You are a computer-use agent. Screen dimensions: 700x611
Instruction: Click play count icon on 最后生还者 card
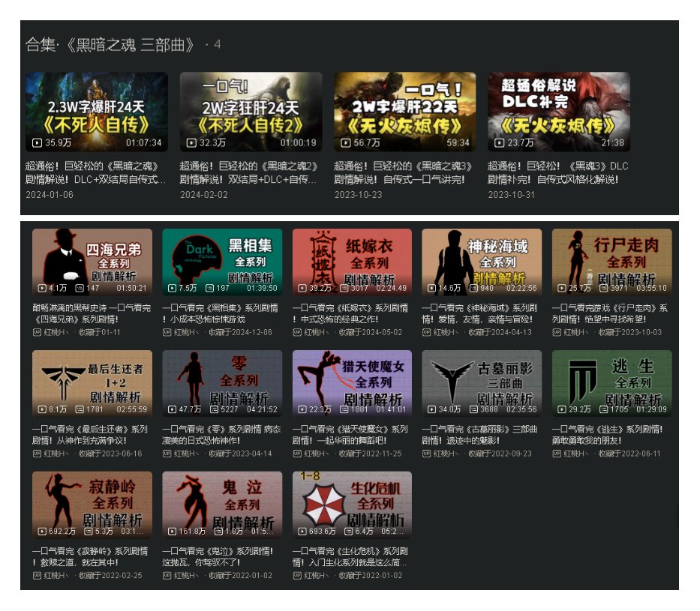tap(42, 409)
